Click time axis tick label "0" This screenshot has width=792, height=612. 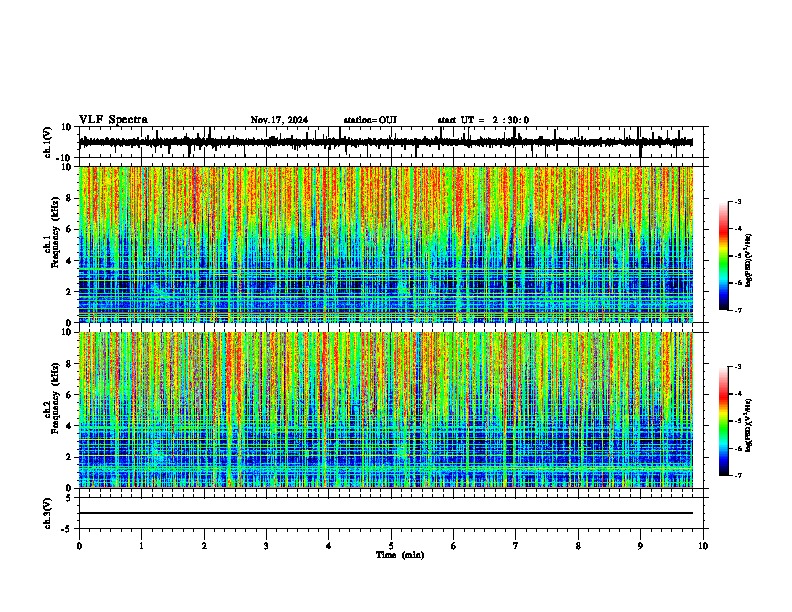point(79,546)
